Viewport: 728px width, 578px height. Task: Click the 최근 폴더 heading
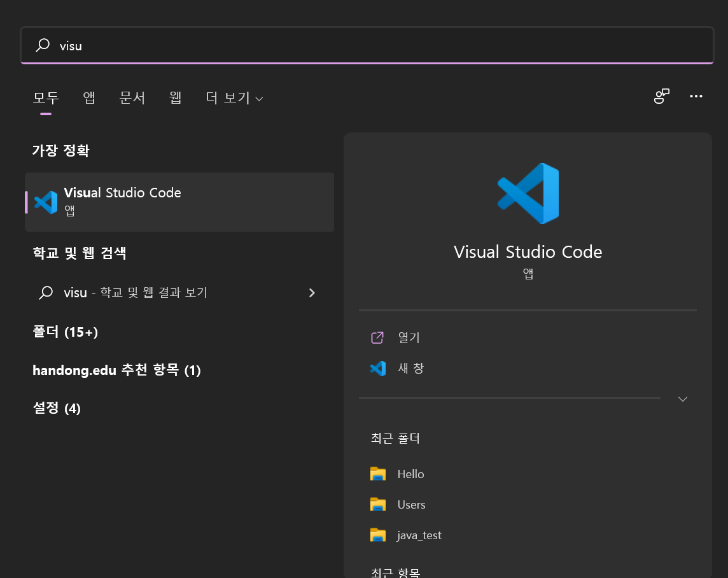click(395, 438)
